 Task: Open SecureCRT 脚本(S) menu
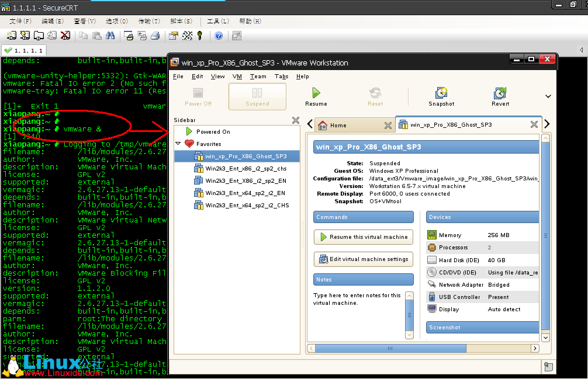[181, 21]
